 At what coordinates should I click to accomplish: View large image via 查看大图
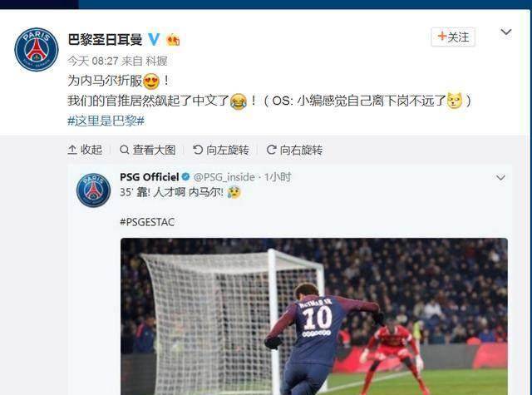[148, 150]
